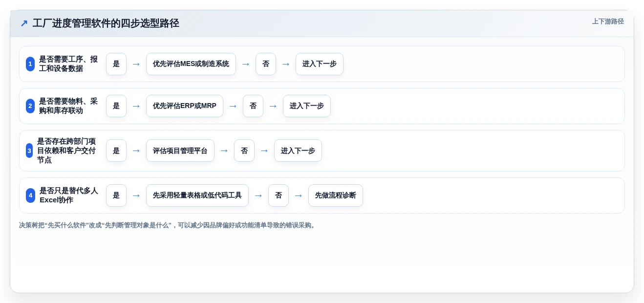644x303 pixels.
Task: Select 是 in the Excel协作 row
Action: 116,195
